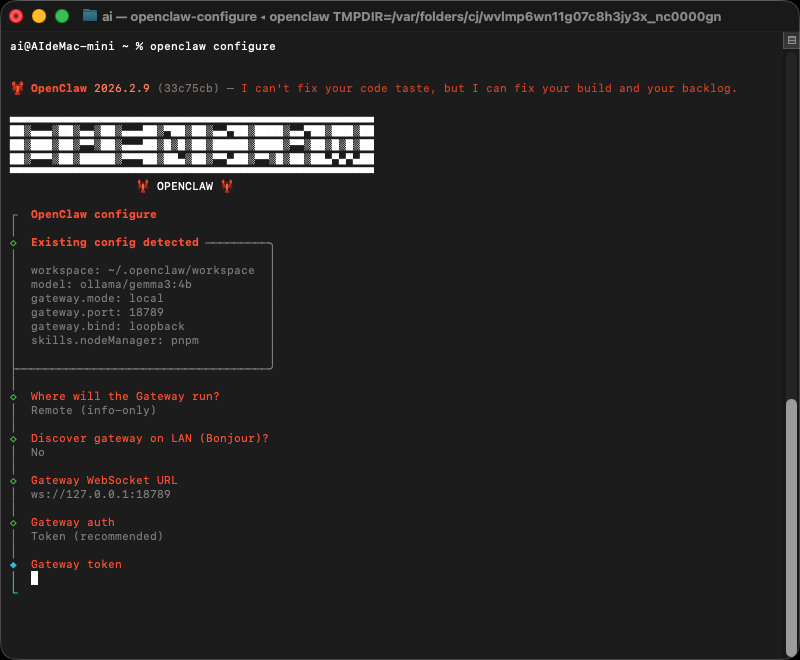Click the diamond marker beside Gateway WebSocket URL

tap(13, 481)
